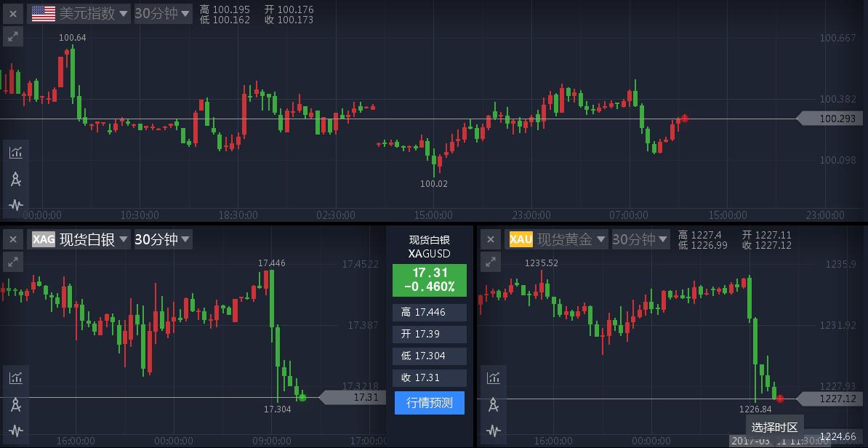Viewport: 868px width, 448px height.
Task: Open chart indicators in US Dollar Index panel
Action: [16, 152]
